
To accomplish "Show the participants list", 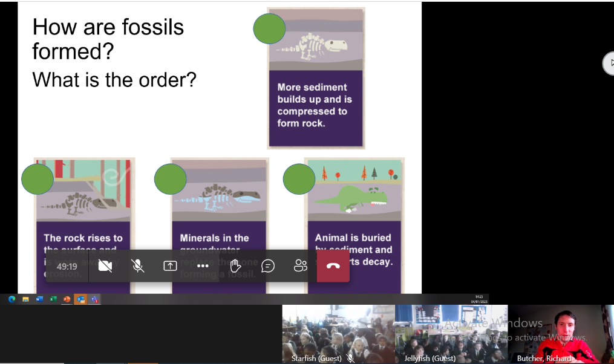I will tap(301, 266).
